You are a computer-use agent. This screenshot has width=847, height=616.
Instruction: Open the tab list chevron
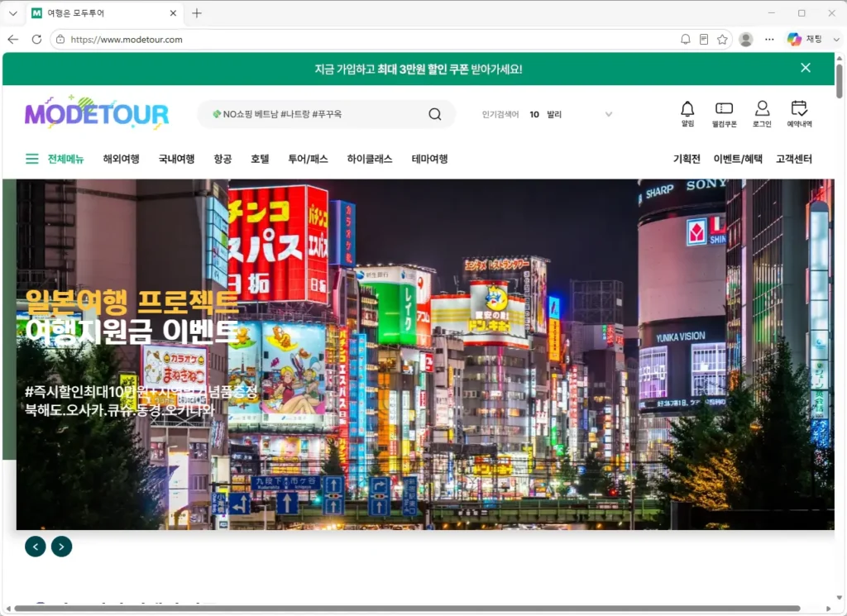13,13
